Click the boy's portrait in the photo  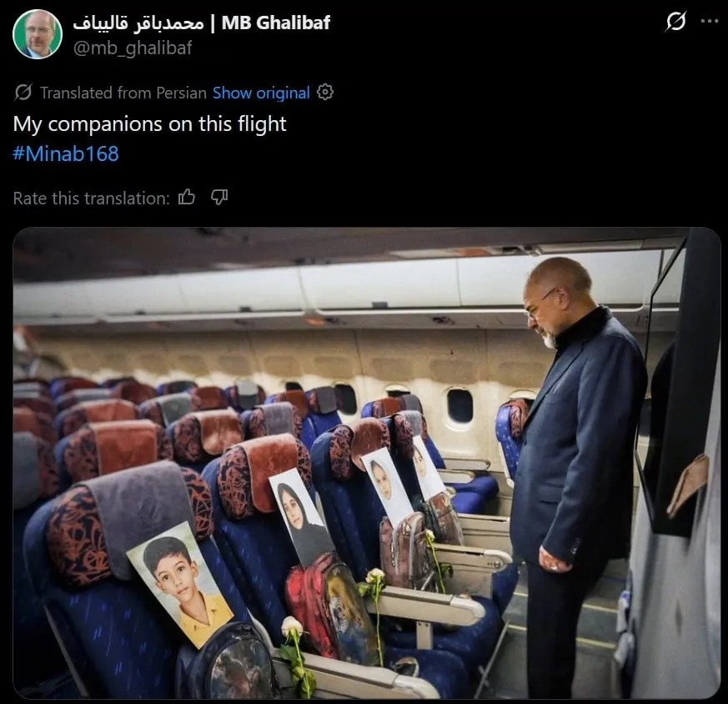click(x=179, y=583)
